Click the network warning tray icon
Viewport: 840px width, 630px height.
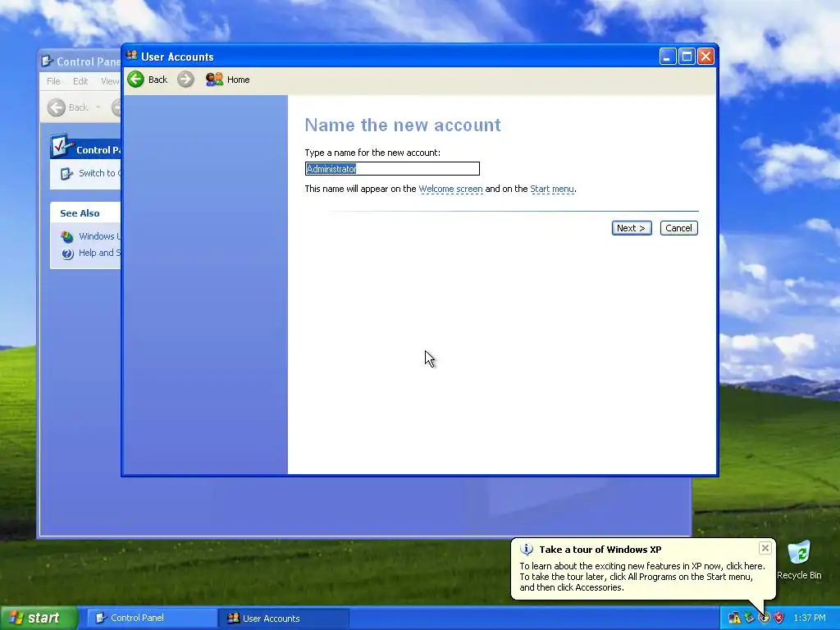(734, 618)
